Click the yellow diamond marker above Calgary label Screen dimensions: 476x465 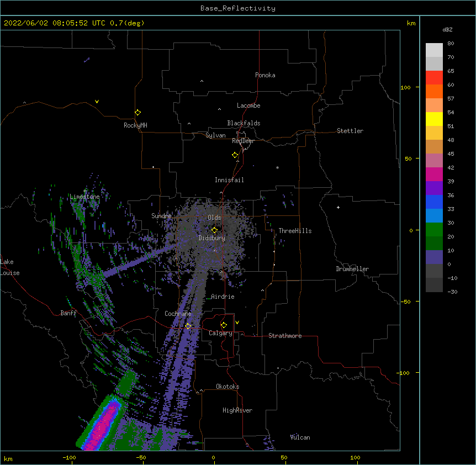pos(224,325)
